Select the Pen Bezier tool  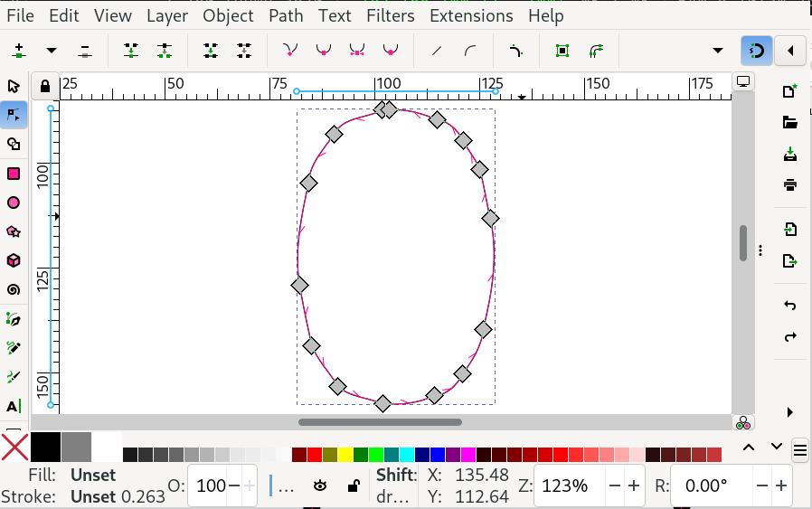tap(14, 319)
